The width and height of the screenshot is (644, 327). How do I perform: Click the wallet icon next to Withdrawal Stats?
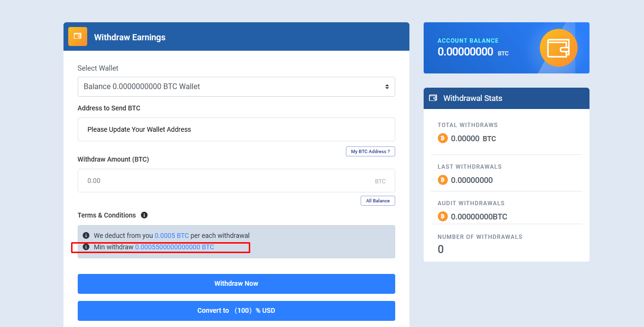click(x=433, y=98)
